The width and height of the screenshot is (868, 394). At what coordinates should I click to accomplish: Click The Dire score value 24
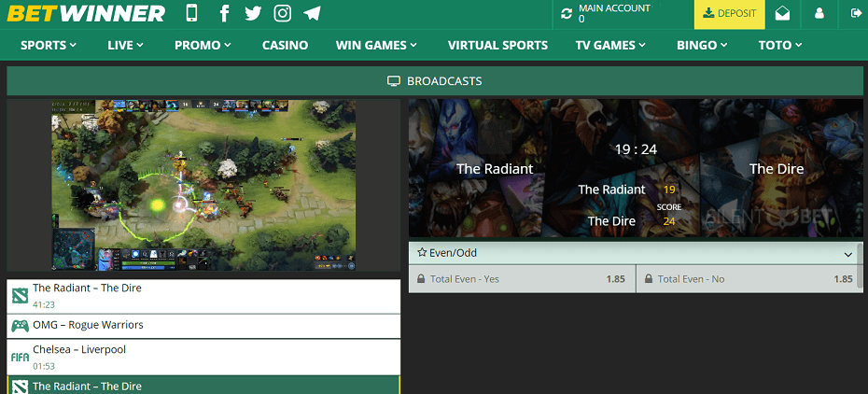(669, 221)
